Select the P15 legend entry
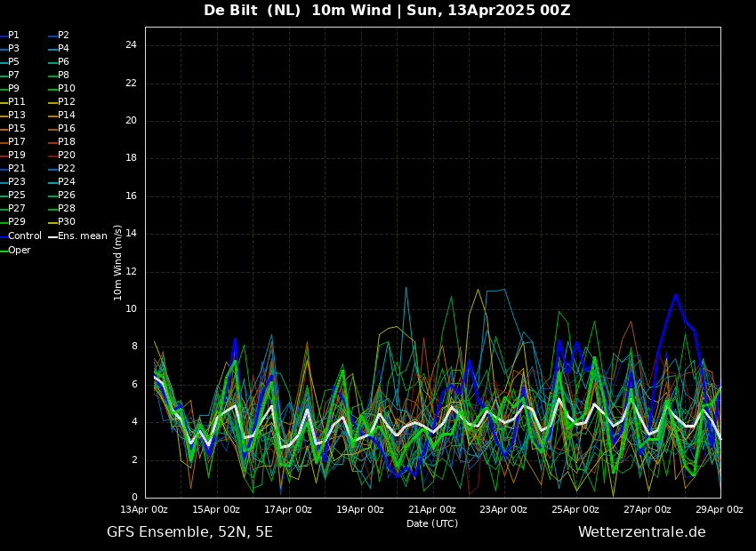 click(x=12, y=129)
